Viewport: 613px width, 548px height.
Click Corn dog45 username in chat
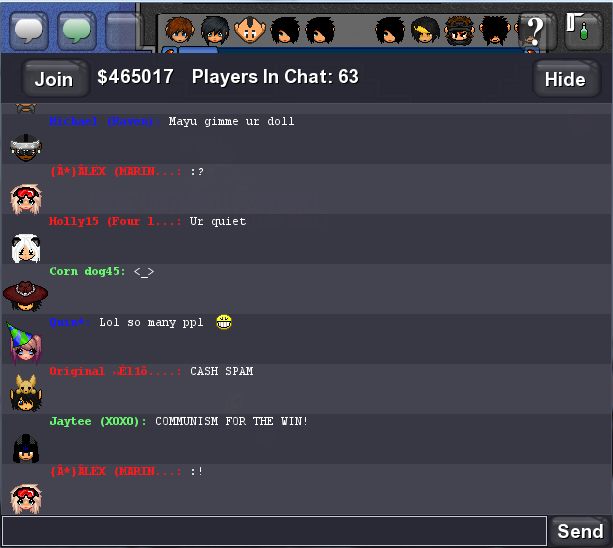(87, 272)
